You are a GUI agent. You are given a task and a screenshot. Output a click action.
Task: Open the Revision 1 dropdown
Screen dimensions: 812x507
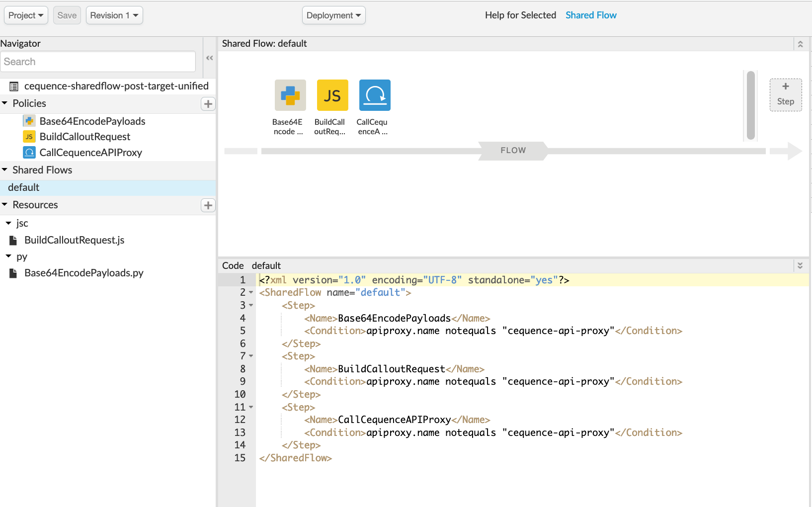pos(114,15)
